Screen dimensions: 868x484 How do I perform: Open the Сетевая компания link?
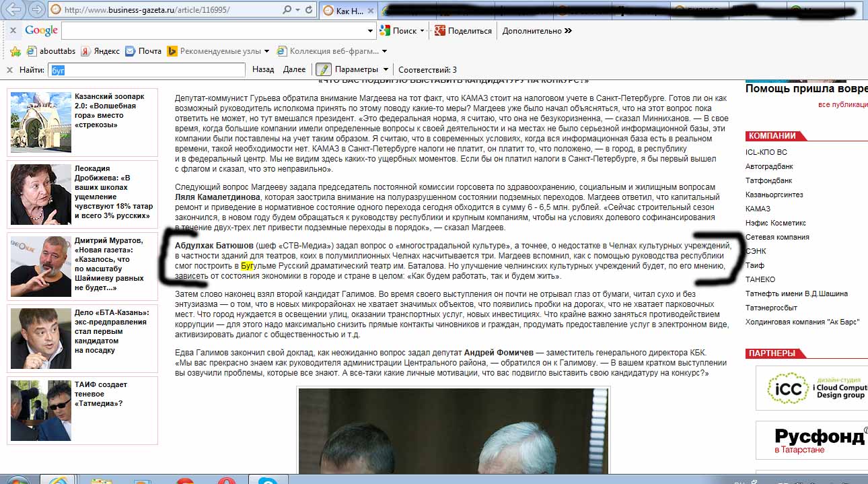[777, 237]
